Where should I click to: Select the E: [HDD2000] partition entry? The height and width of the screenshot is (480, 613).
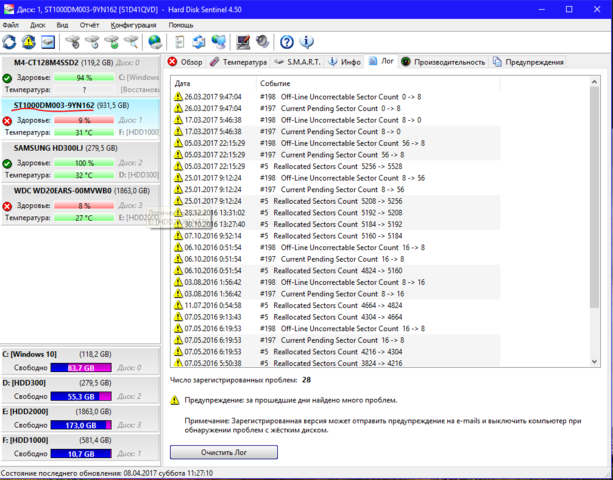[x=80, y=418]
